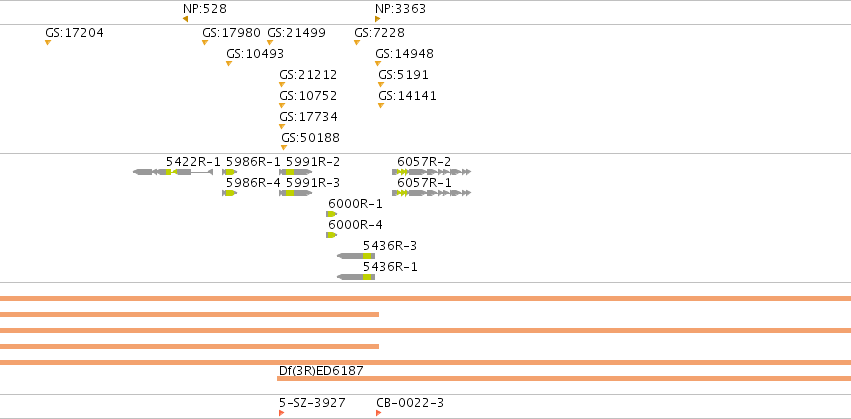The image size is (851, 419).
Task: Click the NP:3363 insertion marker triangle
Action: (x=378, y=19)
